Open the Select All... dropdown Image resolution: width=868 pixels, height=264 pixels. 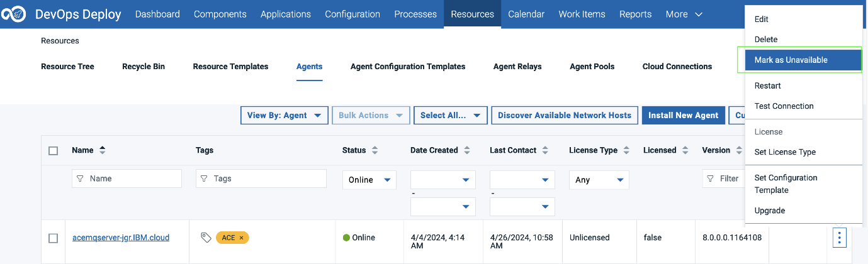[x=451, y=115]
